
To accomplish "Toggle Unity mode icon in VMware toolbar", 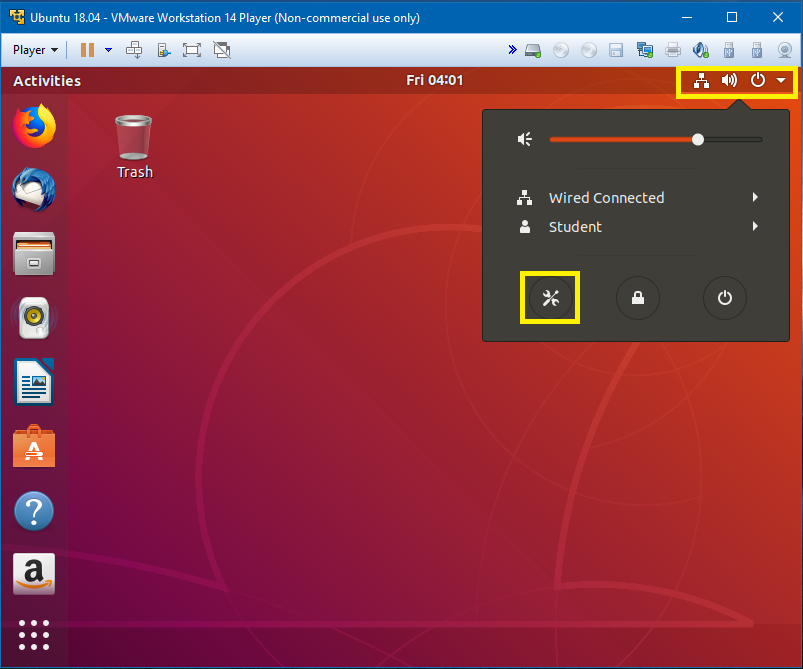I will click(x=222, y=50).
